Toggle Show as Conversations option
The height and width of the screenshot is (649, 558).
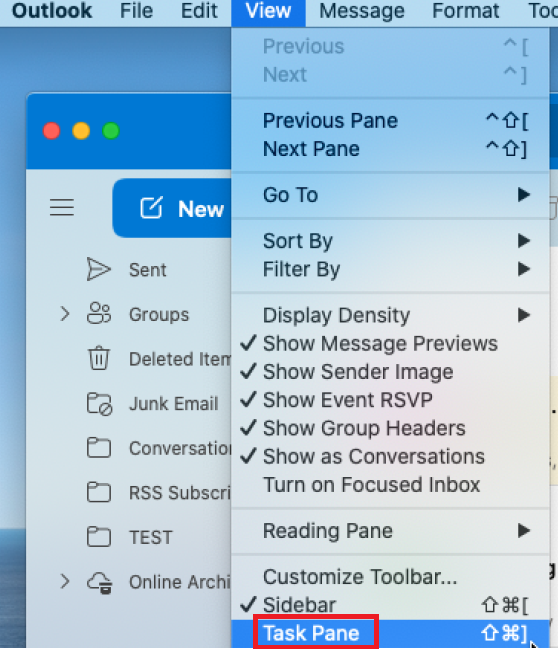(x=390, y=457)
